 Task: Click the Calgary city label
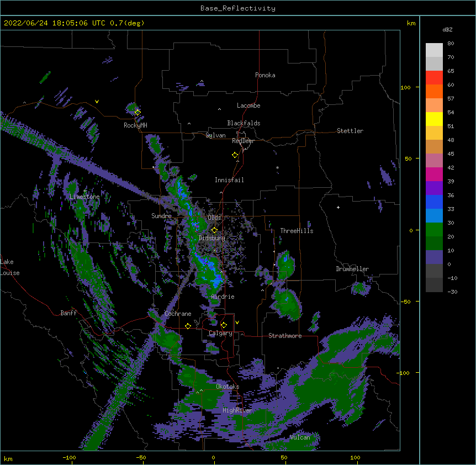tap(220, 333)
